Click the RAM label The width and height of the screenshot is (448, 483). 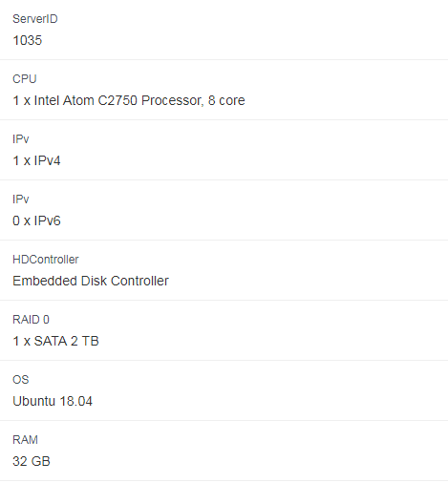click(25, 440)
